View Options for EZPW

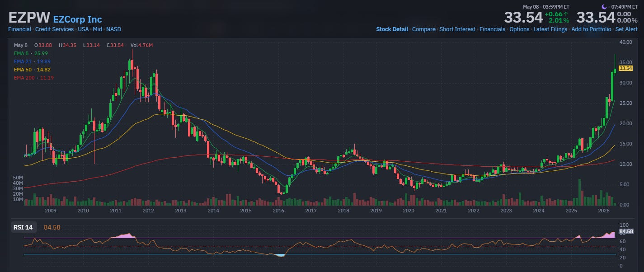519,29
